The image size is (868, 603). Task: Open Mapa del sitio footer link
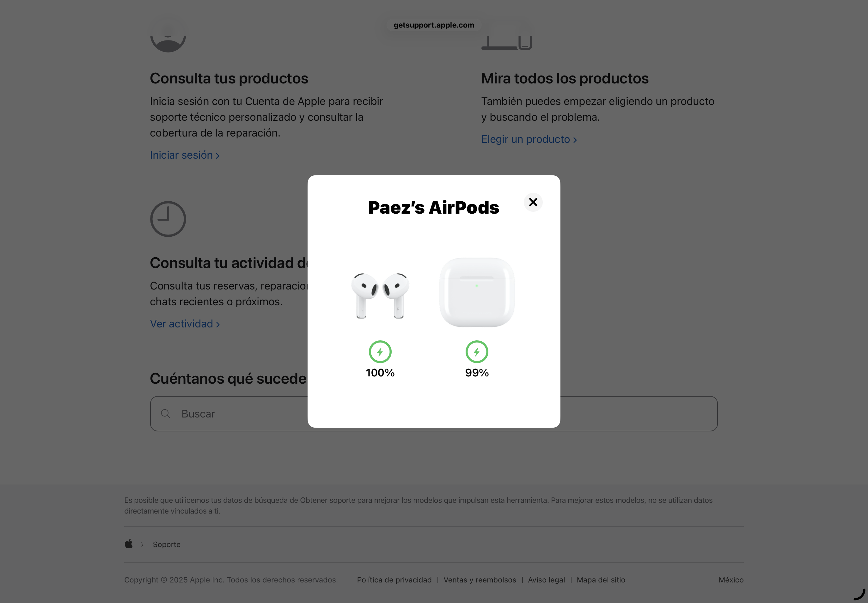click(x=601, y=580)
